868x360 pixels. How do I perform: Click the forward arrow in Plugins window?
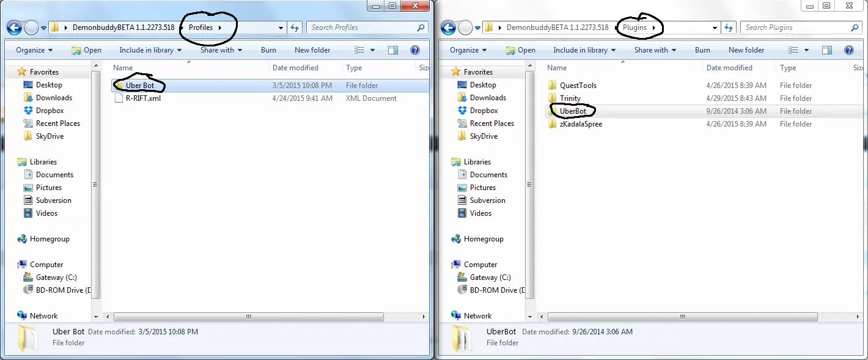coord(466,28)
